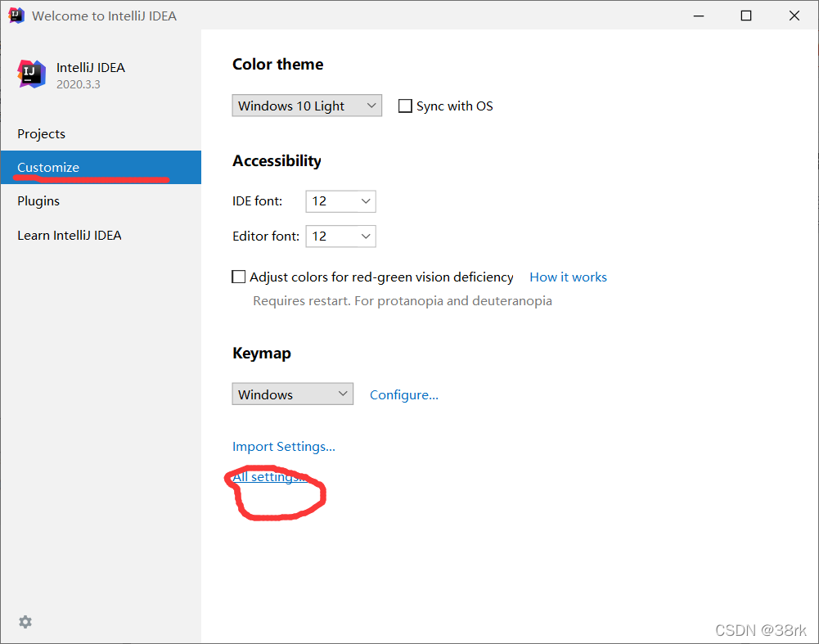
Task: Open the Learn IntelliJ IDEA tab
Action: (x=101, y=235)
